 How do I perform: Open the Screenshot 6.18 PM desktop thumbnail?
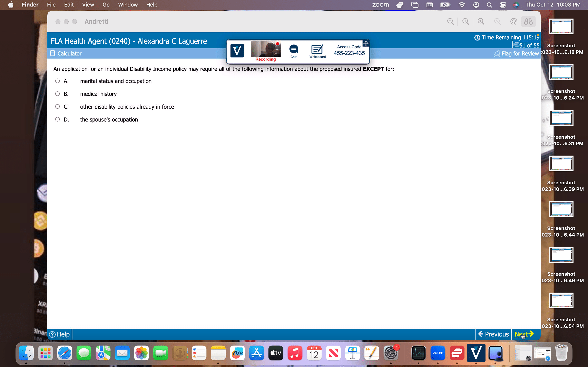click(x=561, y=27)
